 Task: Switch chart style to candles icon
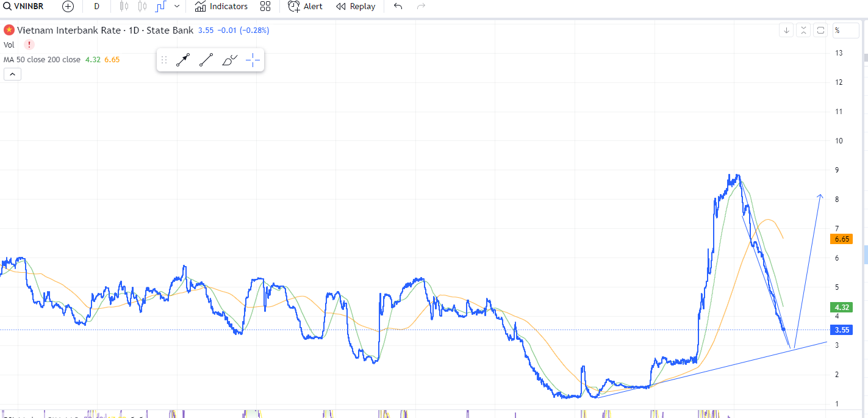click(x=142, y=7)
